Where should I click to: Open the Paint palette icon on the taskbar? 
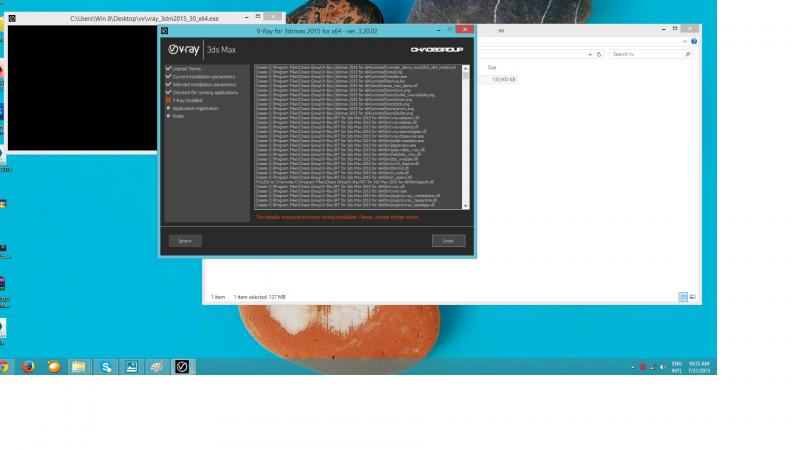(x=157, y=366)
